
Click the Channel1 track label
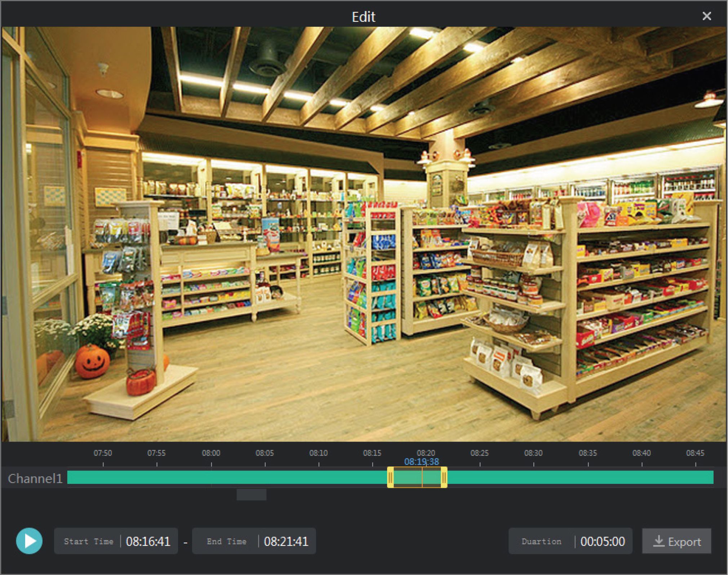click(35, 478)
